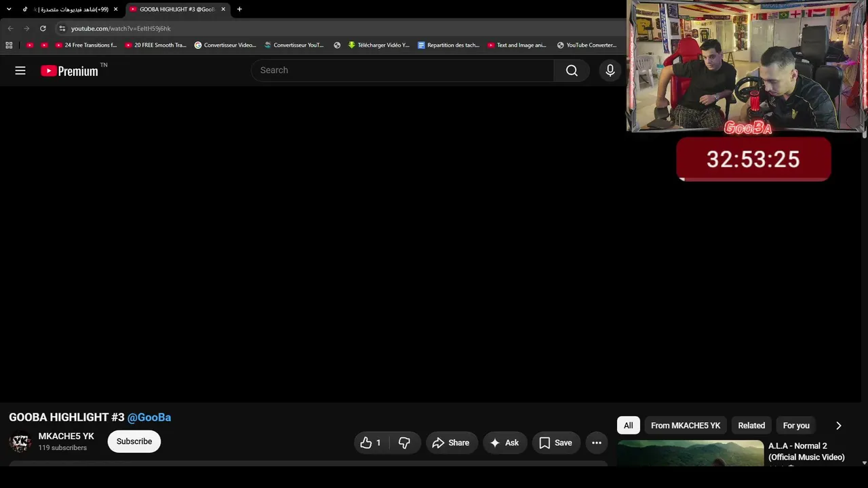This screenshot has width=868, height=488.
Task: Subscribe to the MKACHE5 YK channel
Action: [x=134, y=441]
